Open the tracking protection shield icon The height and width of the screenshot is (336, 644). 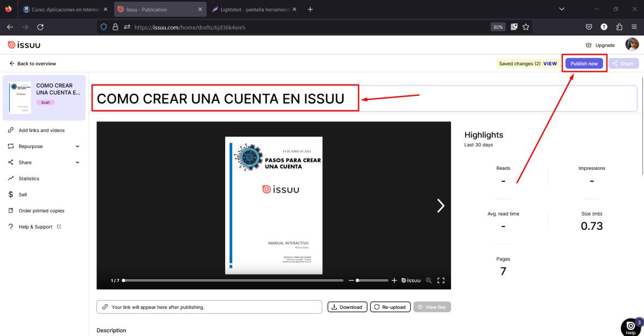pos(104,27)
